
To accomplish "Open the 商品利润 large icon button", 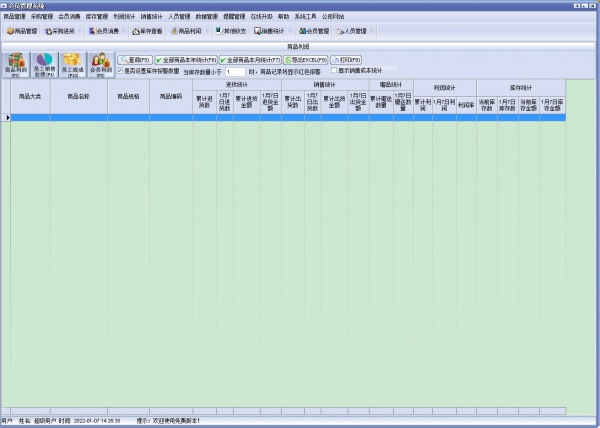I will pyautogui.click(x=16, y=65).
